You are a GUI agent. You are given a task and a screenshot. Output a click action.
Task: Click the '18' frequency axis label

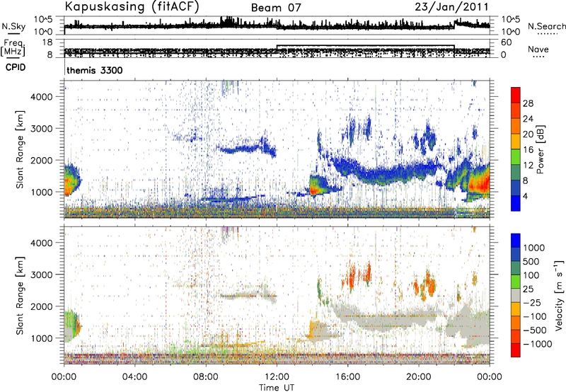point(47,42)
